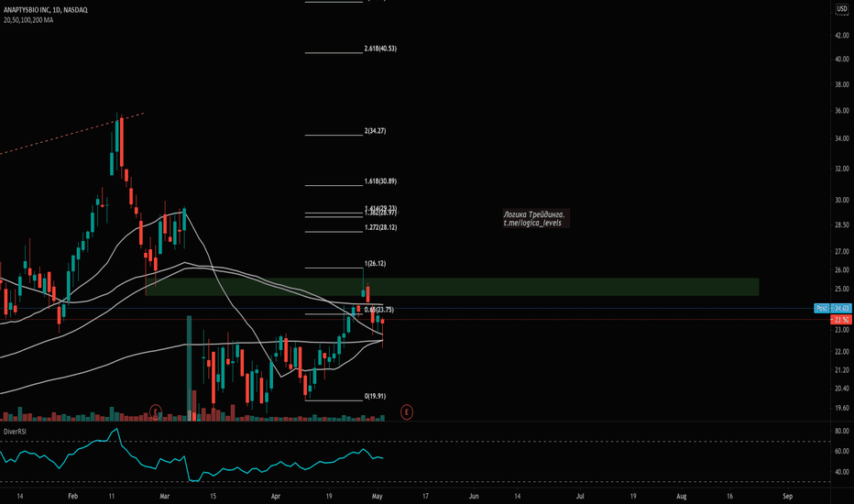Click the RSI 80.00 axis label
The width and height of the screenshot is (854, 504).
click(x=842, y=431)
